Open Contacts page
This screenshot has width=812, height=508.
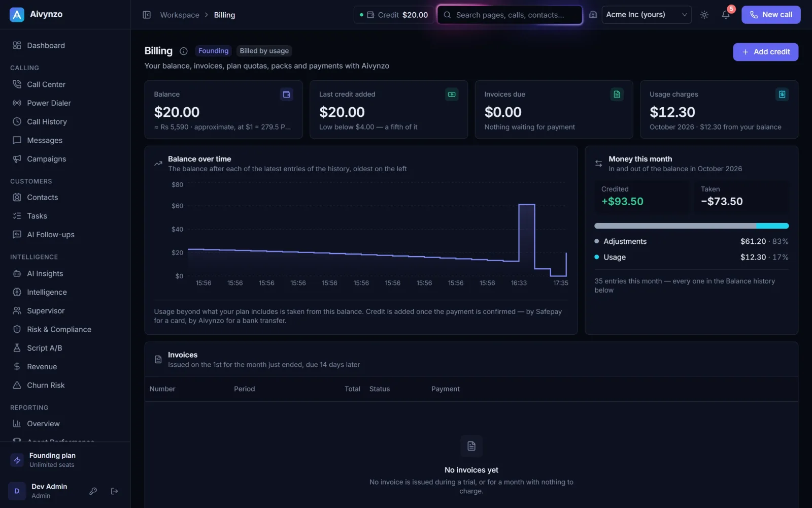65,198
